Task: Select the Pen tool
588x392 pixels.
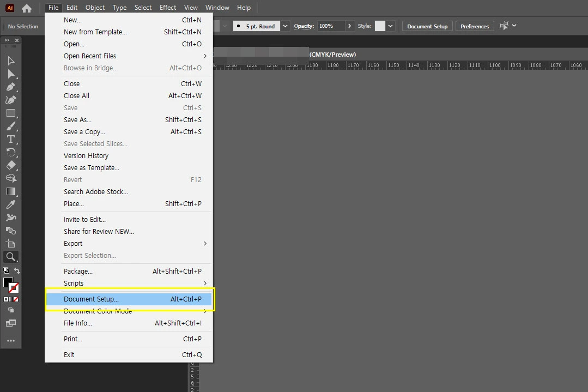Action: tap(11, 87)
